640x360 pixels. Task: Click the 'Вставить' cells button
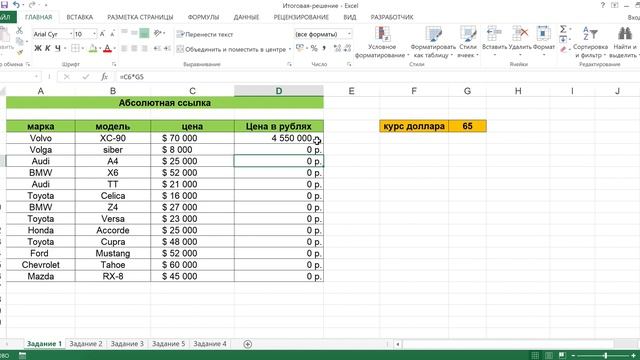coord(494,41)
